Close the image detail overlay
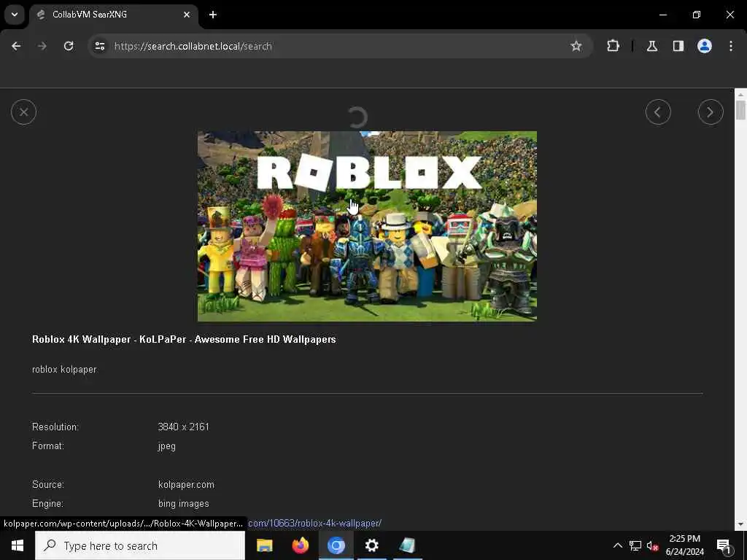747x560 pixels. (x=23, y=112)
